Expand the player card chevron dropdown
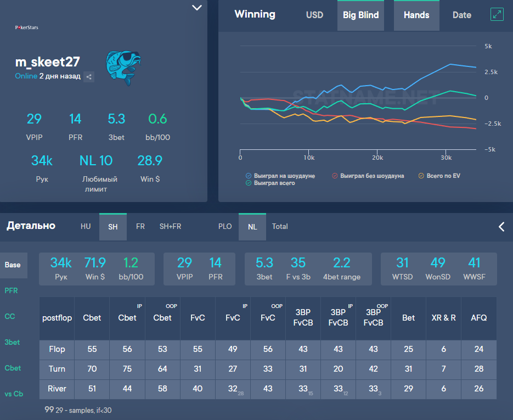 click(x=197, y=8)
